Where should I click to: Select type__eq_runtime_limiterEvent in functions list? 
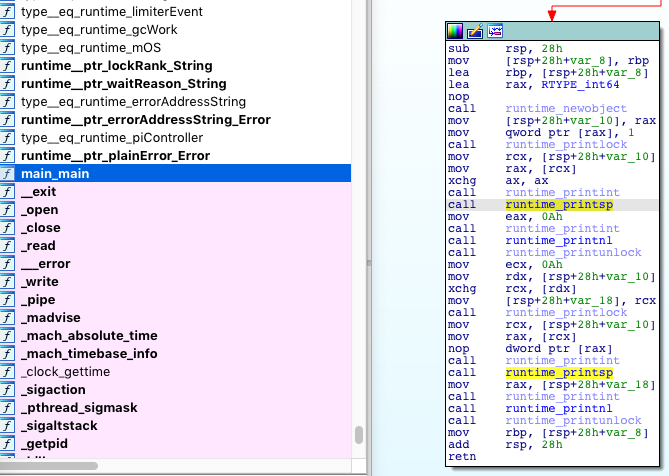[x=175, y=12]
